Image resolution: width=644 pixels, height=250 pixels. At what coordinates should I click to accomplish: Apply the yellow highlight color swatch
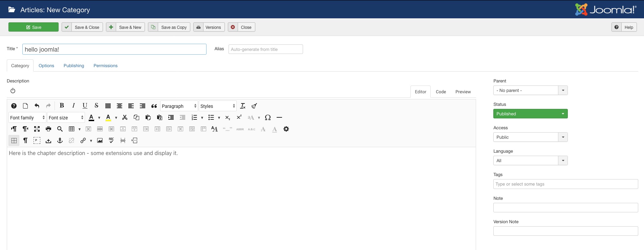108,117
